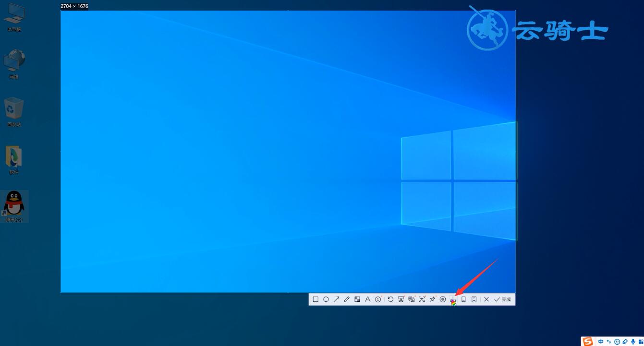Select the text A tool
Image resolution: width=644 pixels, height=346 pixels.
point(367,299)
